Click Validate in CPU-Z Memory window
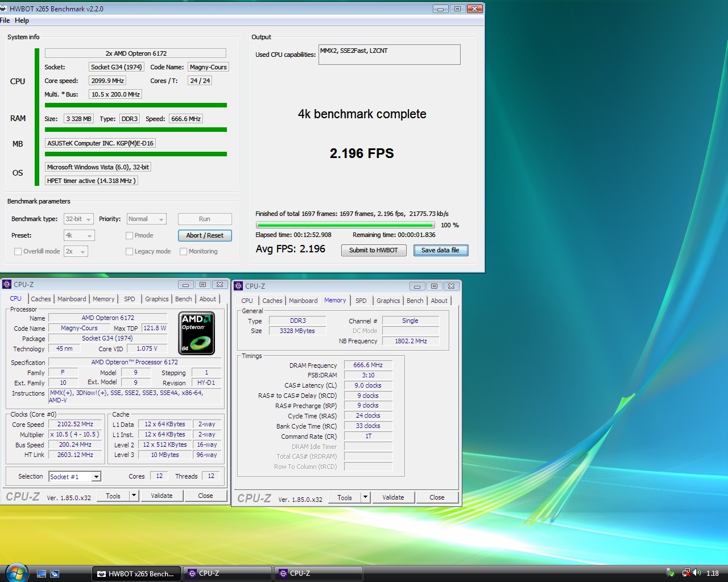Viewport: 728px width, 582px height. 393,497
